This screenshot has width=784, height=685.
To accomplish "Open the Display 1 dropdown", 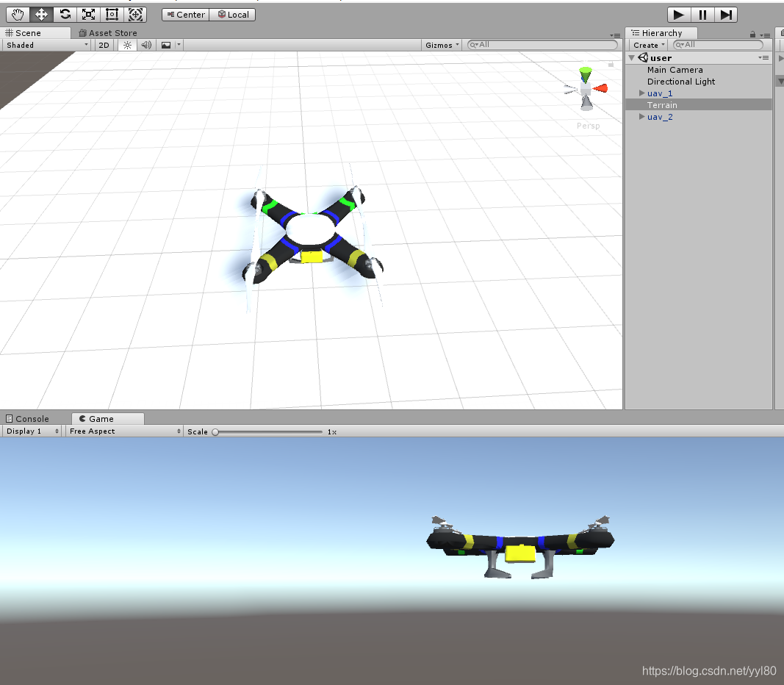I will 32,431.
